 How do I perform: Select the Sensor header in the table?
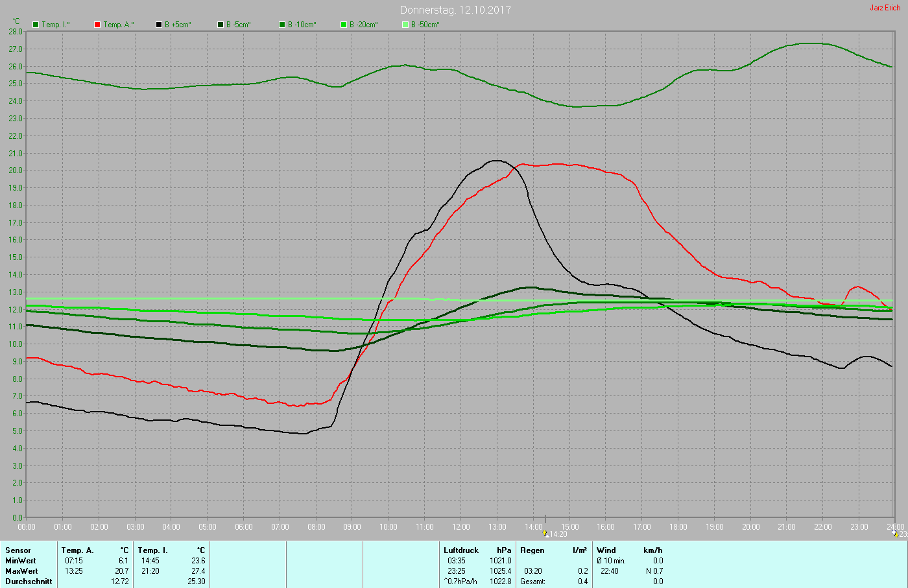click(18, 550)
